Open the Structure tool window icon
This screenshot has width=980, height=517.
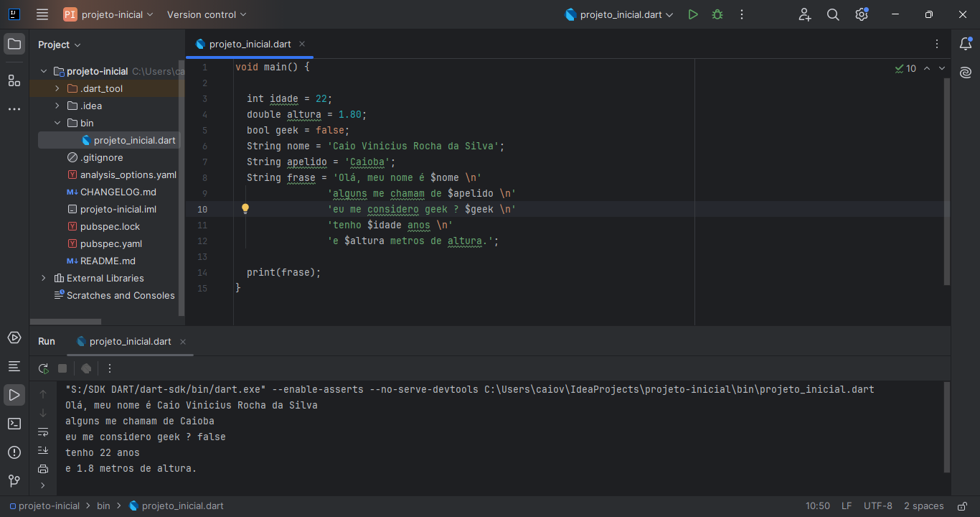click(x=14, y=80)
